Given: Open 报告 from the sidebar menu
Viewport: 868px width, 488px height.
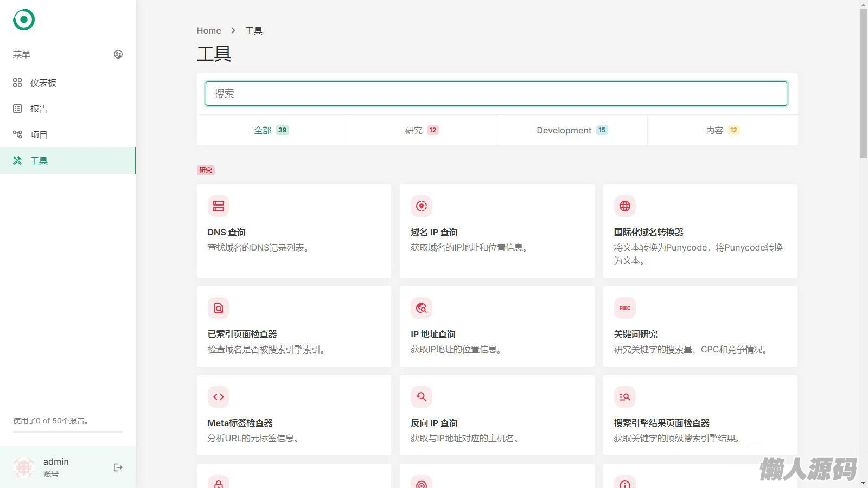Looking at the screenshot, I should [39, 108].
